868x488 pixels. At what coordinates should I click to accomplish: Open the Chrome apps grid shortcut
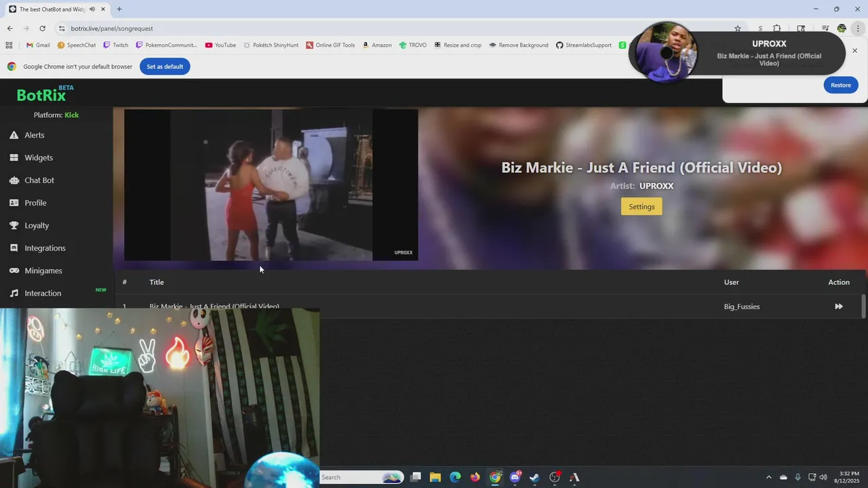coord(9,45)
